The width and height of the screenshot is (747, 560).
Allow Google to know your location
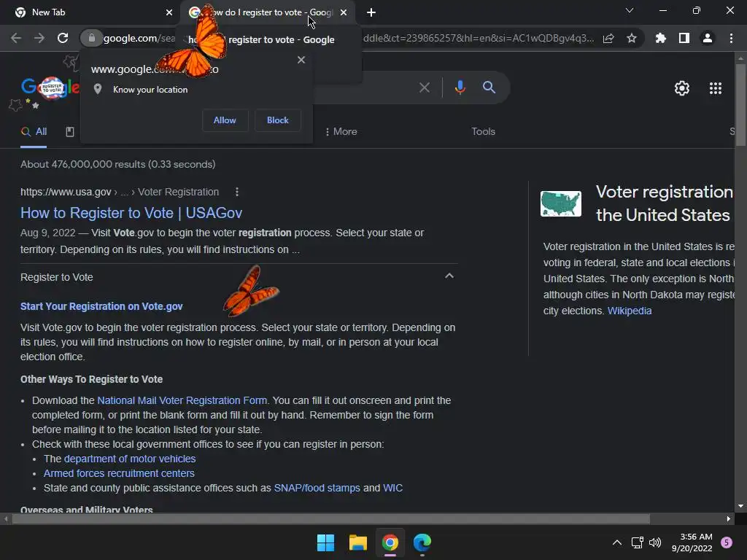225,120
